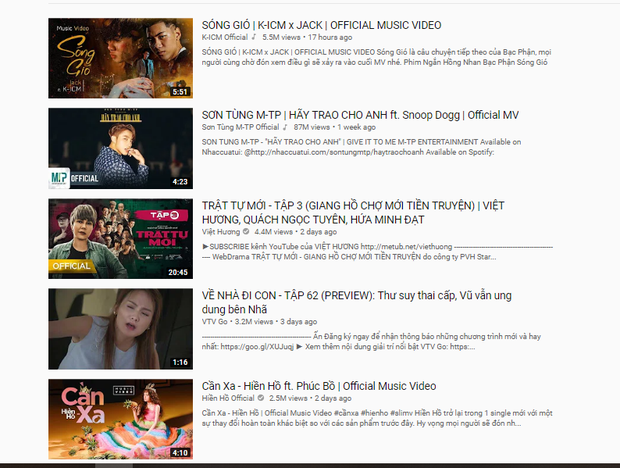Open the Hãy Trao Cho Anh thumbnail
Image resolution: width=620 pixels, height=468 pixels.
click(121, 148)
